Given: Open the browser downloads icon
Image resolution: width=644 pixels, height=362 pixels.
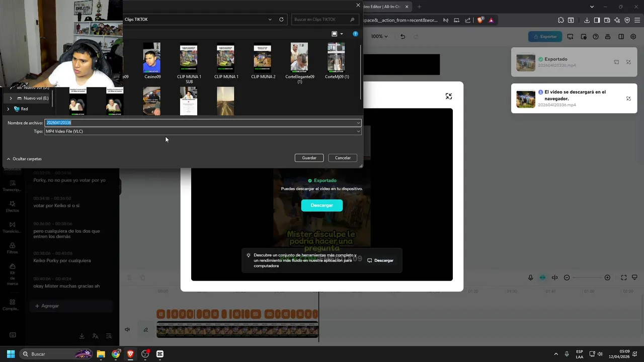Looking at the screenshot, I should [587, 20].
